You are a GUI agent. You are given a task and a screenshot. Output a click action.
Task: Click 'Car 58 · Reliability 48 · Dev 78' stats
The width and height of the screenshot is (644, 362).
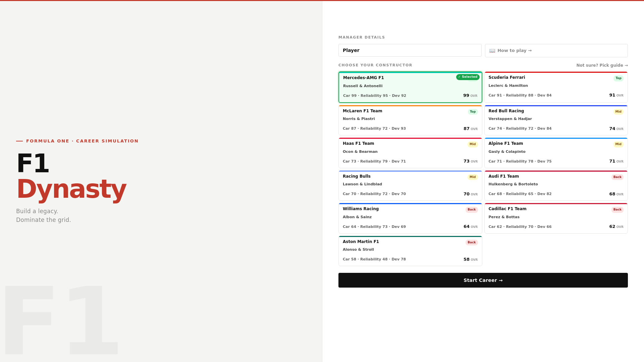tap(374, 259)
